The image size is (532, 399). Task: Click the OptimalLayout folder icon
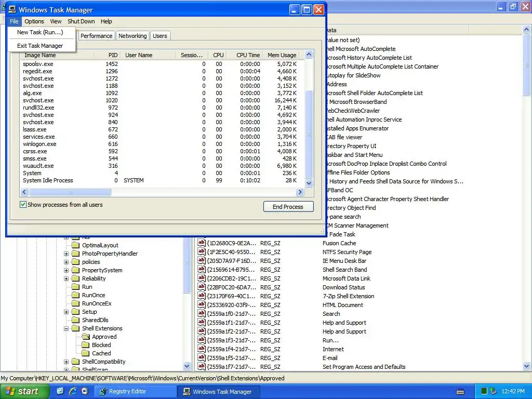(76, 245)
